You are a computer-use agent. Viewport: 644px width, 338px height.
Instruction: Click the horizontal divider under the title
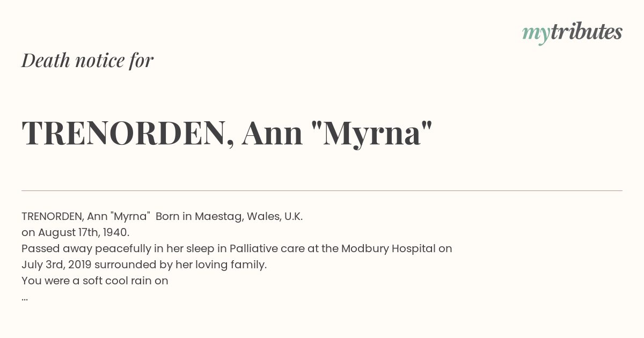[x=322, y=190]
